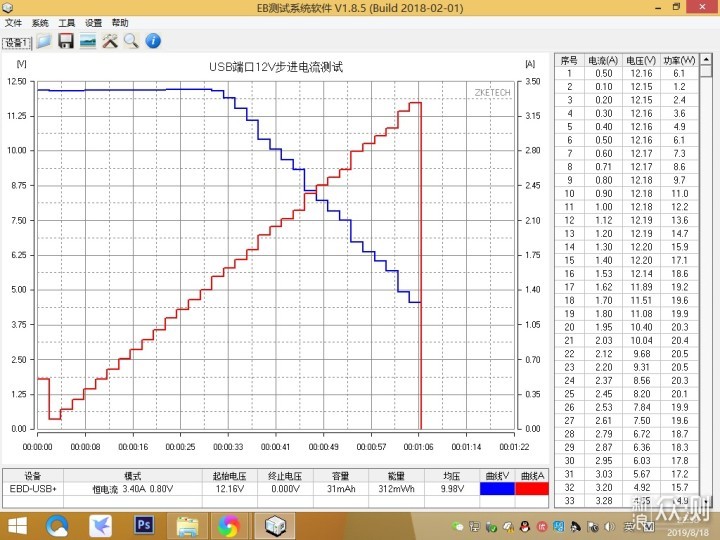The width and height of the screenshot is (720, 540).
Task: Click the QQ penguin tray icon
Action: [x=525, y=526]
